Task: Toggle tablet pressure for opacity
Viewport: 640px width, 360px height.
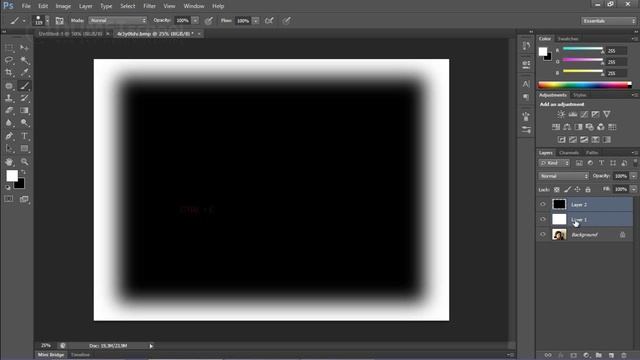Action: (209, 21)
